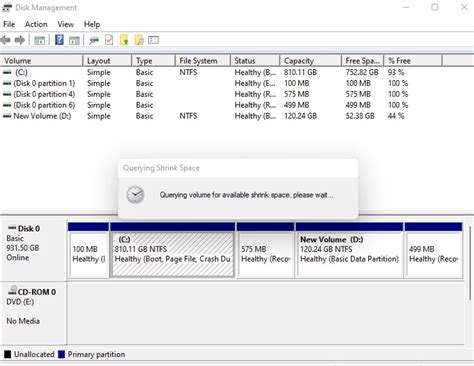Select the New Volume (D:) list entry
474x366 pixels.
[42, 116]
